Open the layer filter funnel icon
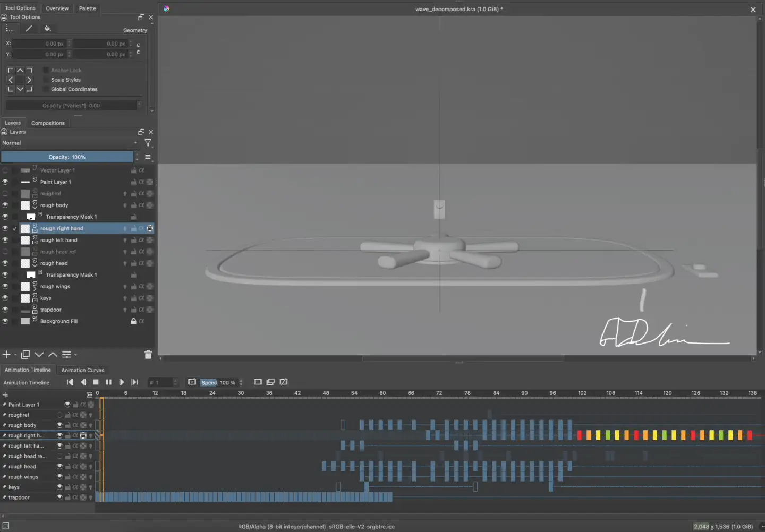Screen dimensions: 765x532 [x=148, y=143]
